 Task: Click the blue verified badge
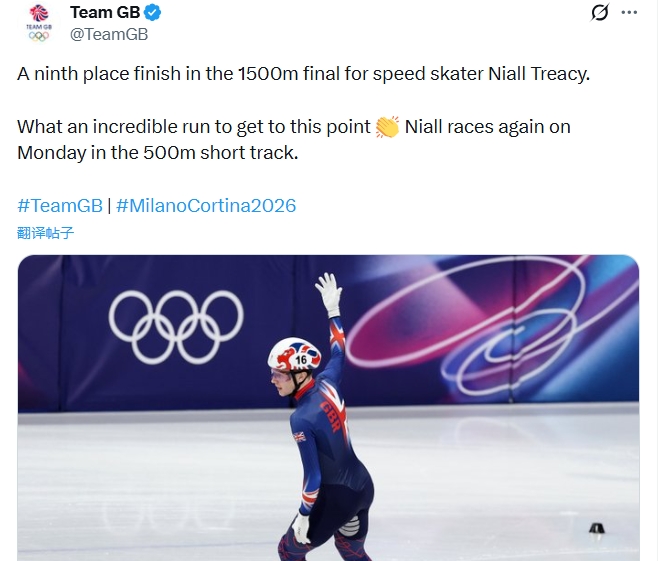coord(154,13)
